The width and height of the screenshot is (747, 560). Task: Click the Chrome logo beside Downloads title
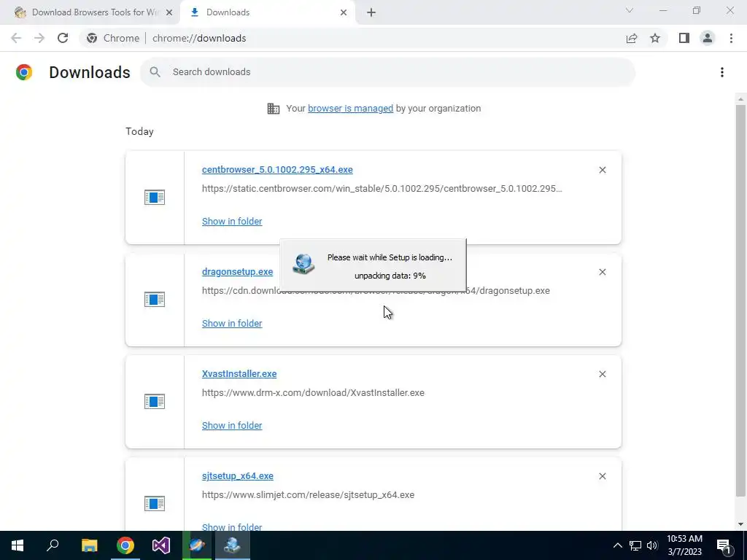pyautogui.click(x=24, y=72)
